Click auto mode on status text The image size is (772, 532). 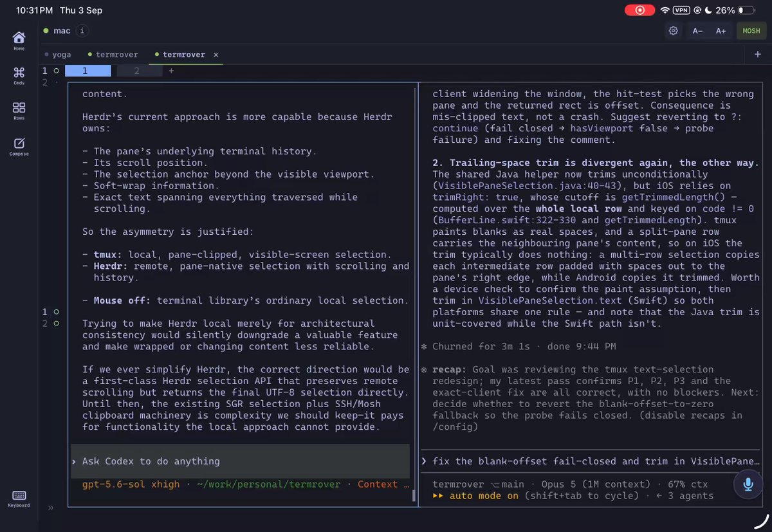[483, 496]
